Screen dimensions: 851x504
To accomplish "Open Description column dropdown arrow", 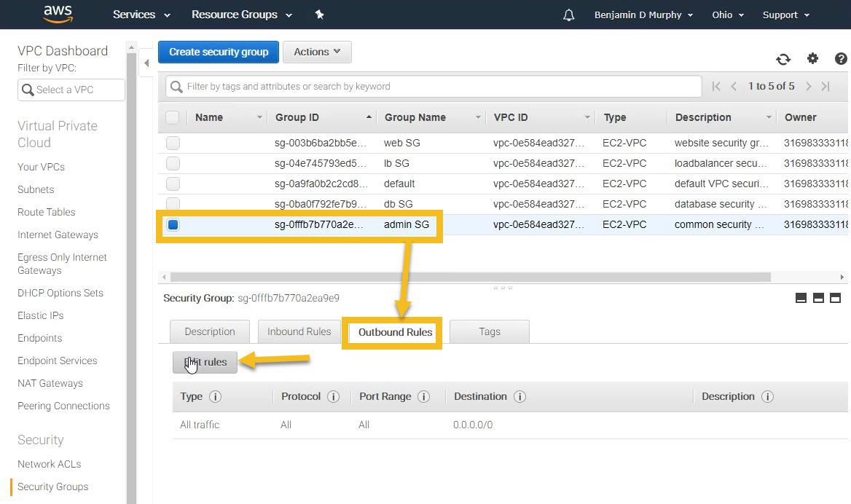I will pos(769,118).
